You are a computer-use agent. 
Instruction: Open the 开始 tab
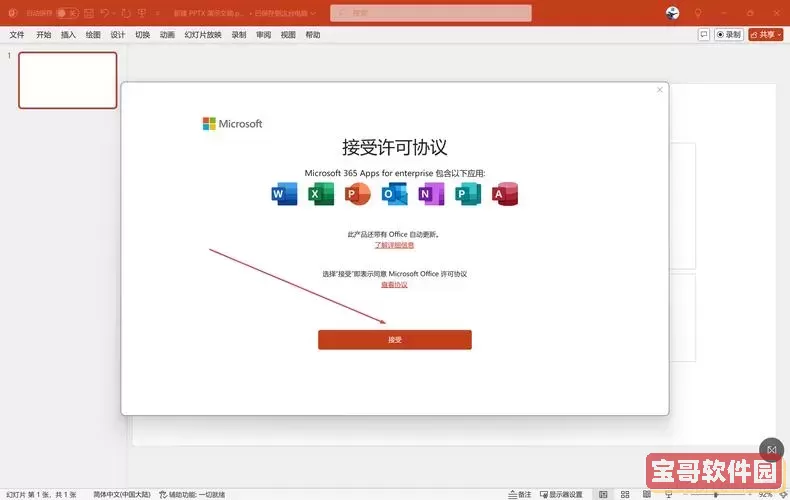(43, 34)
